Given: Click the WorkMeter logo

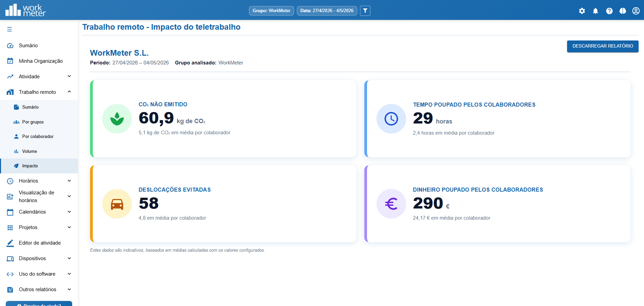Looking at the screenshot, I should [x=26, y=10].
